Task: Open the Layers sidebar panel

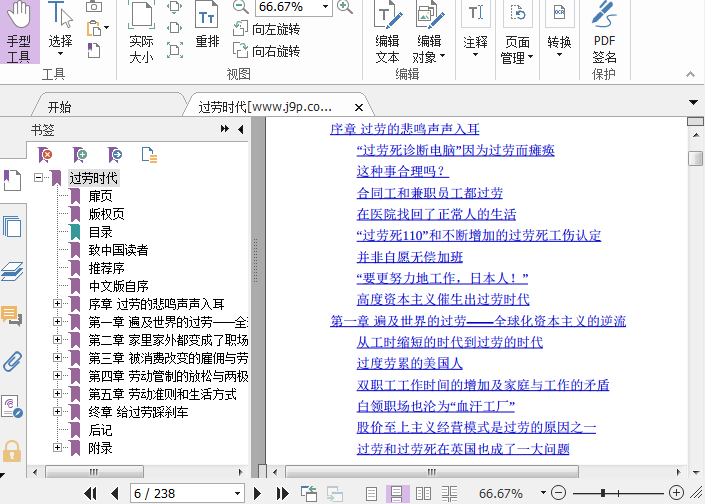Action: pyautogui.click(x=12, y=271)
